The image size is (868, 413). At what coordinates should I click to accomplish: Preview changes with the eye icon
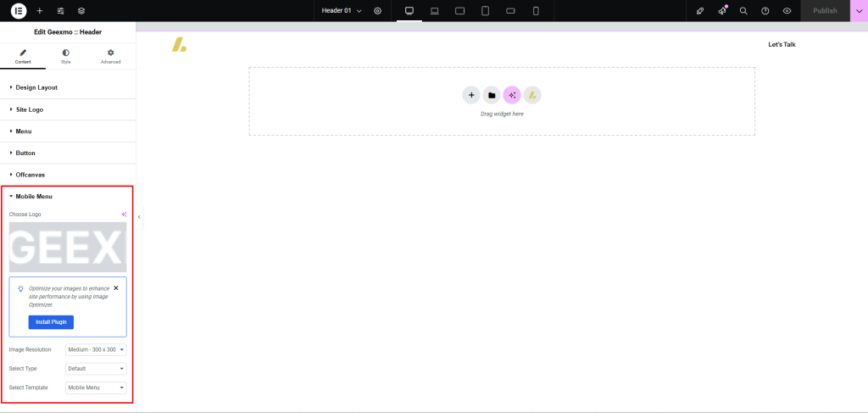pos(787,11)
